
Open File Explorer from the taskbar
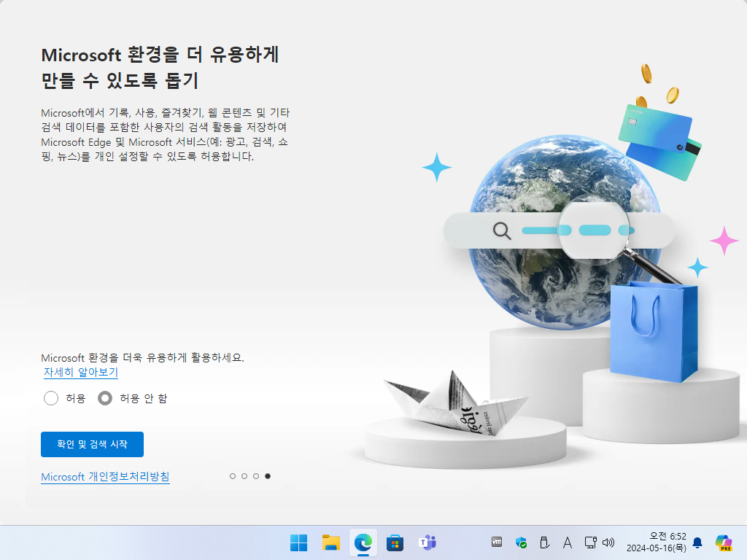[x=330, y=542]
